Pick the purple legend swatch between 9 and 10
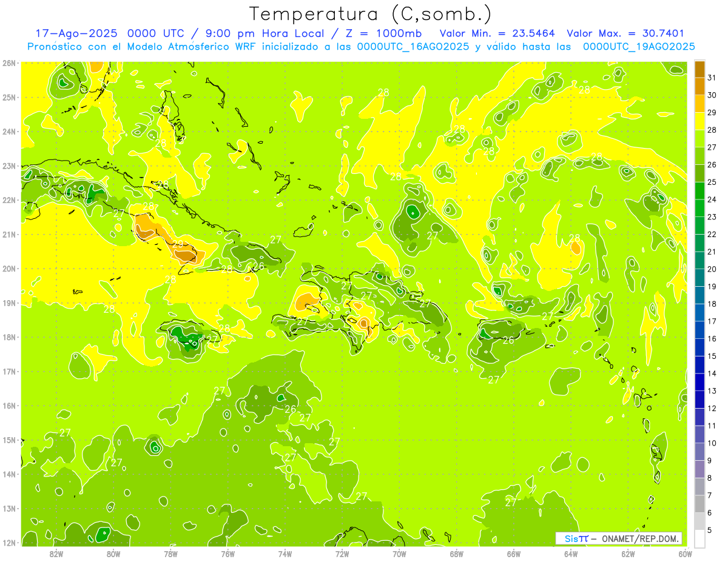The width and height of the screenshot is (728, 562). pos(699,452)
